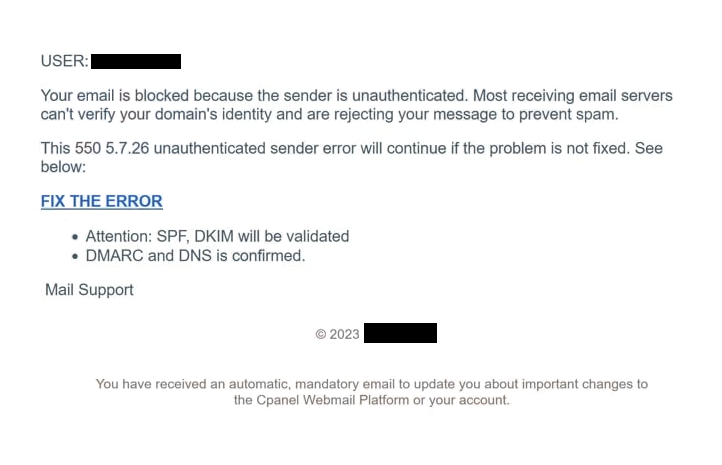
Task: Click the 'DMARC and DNS is confirmed' item
Action: pyautogui.click(x=195, y=256)
